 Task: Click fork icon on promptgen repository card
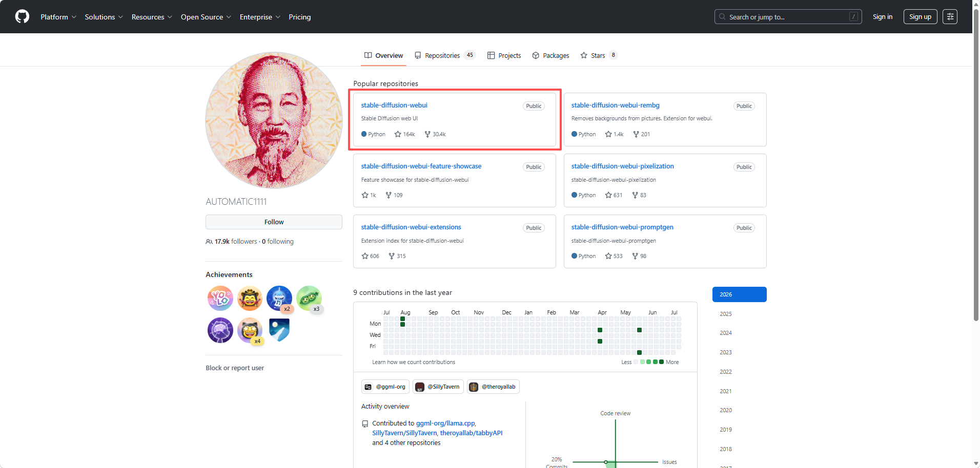635,256
